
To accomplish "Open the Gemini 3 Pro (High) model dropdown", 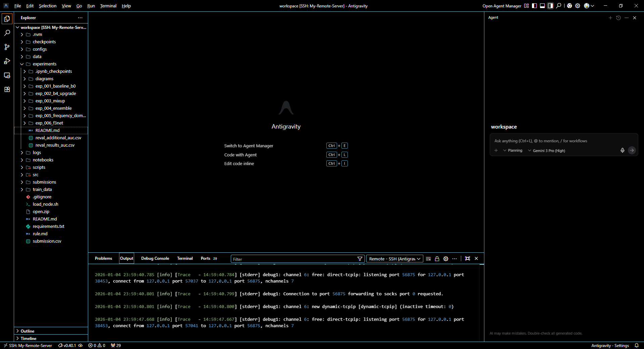I will (547, 151).
